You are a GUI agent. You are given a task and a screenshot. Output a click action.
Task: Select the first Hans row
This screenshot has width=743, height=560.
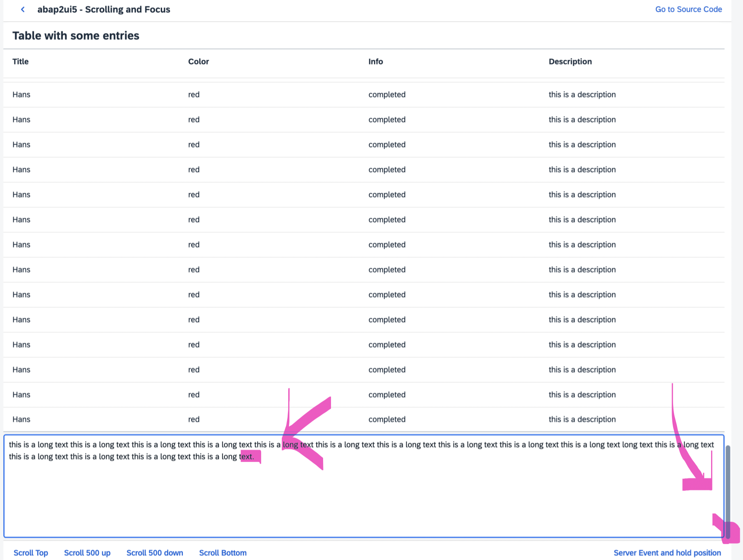pos(21,94)
